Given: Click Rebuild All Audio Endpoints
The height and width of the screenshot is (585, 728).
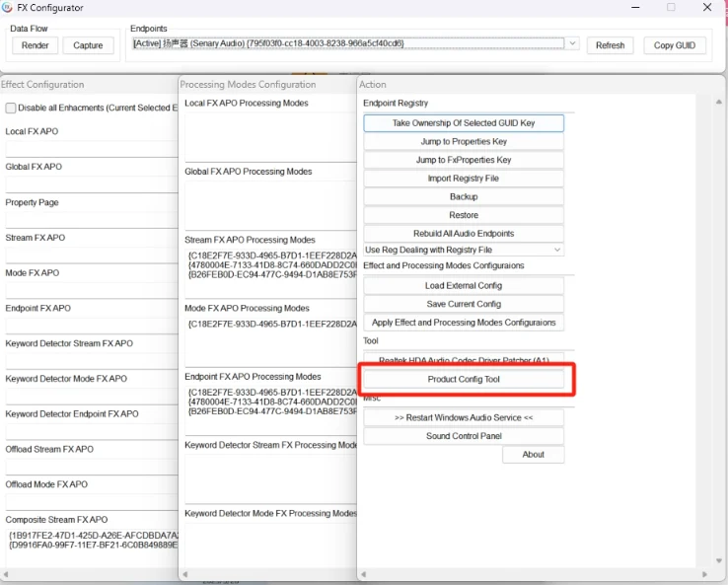Looking at the screenshot, I should pyautogui.click(x=464, y=234).
